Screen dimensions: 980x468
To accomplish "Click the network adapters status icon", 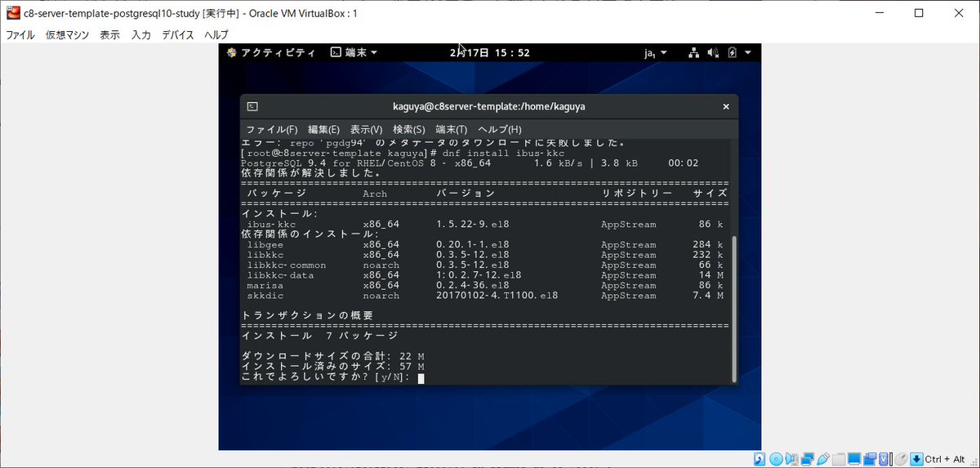I will [808, 459].
